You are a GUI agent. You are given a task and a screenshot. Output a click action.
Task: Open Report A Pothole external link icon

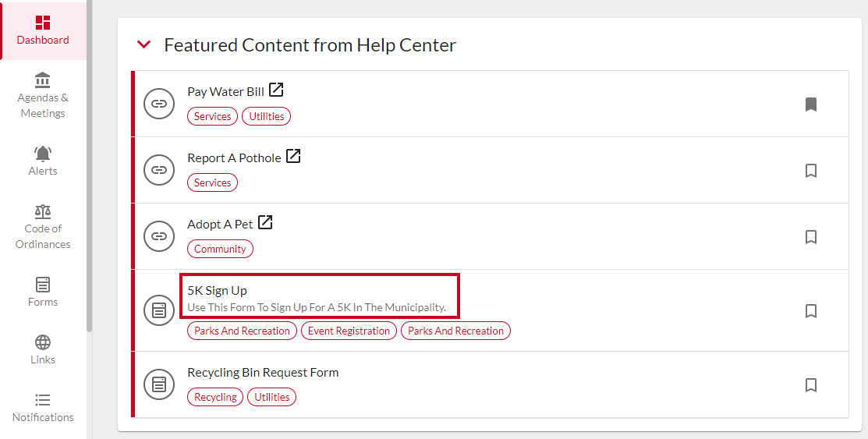[x=293, y=156]
